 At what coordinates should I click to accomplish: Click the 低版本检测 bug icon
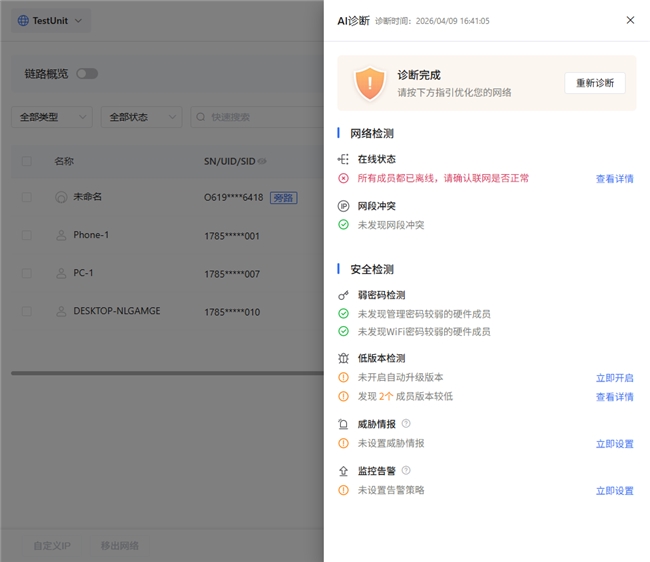tap(344, 358)
